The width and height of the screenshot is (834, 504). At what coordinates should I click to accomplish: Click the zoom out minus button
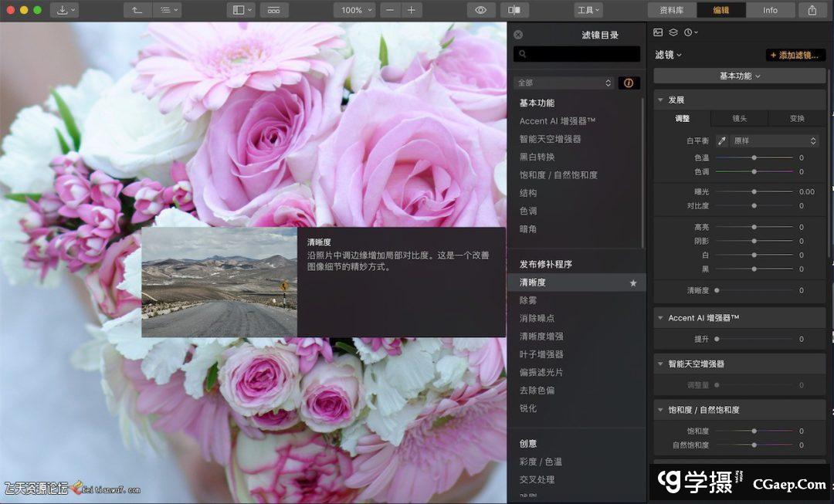pos(391,10)
